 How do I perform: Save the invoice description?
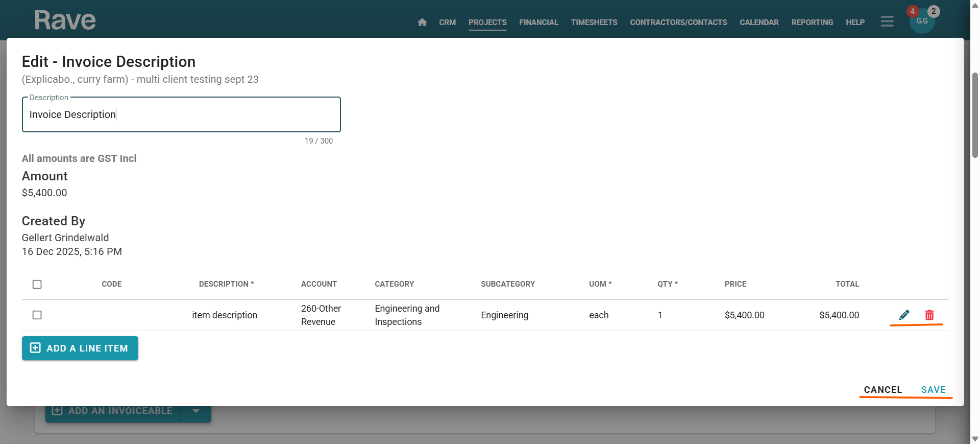click(x=934, y=390)
